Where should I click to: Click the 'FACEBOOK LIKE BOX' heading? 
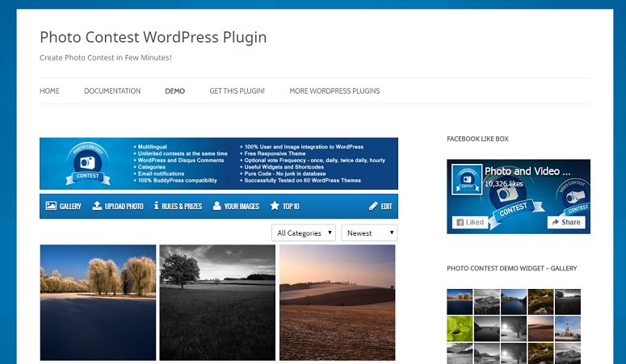tap(477, 139)
